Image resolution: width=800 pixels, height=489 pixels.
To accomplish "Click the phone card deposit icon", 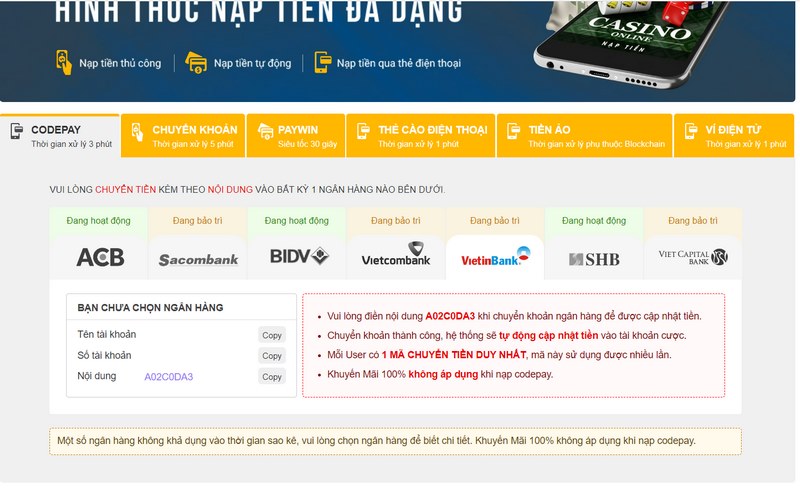I will pyautogui.click(x=322, y=62).
